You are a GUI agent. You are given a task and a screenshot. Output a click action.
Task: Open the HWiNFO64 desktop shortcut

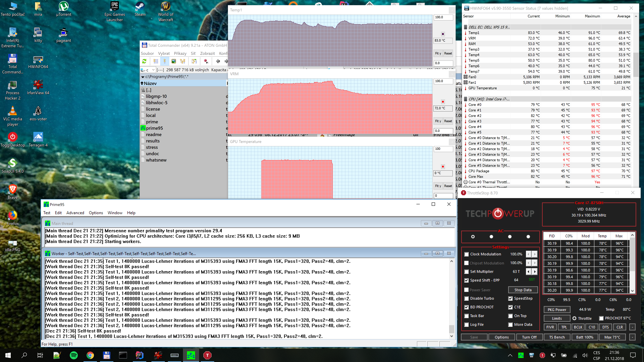(x=38, y=62)
